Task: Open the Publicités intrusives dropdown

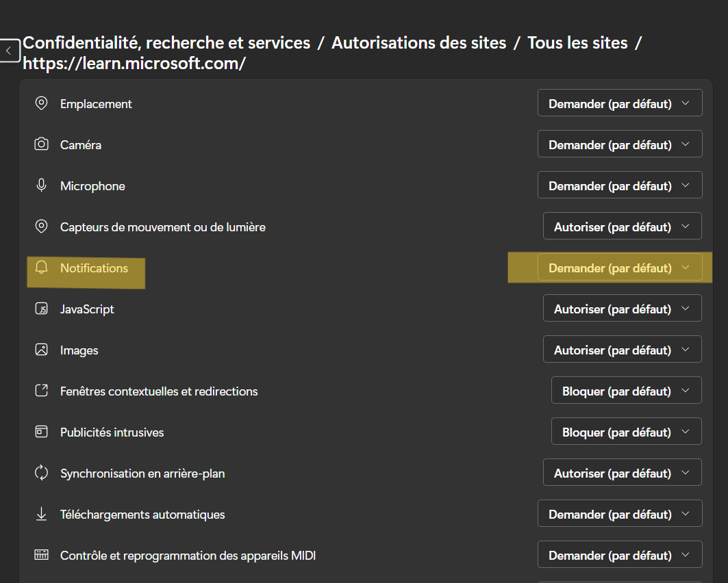Action: pos(627,431)
